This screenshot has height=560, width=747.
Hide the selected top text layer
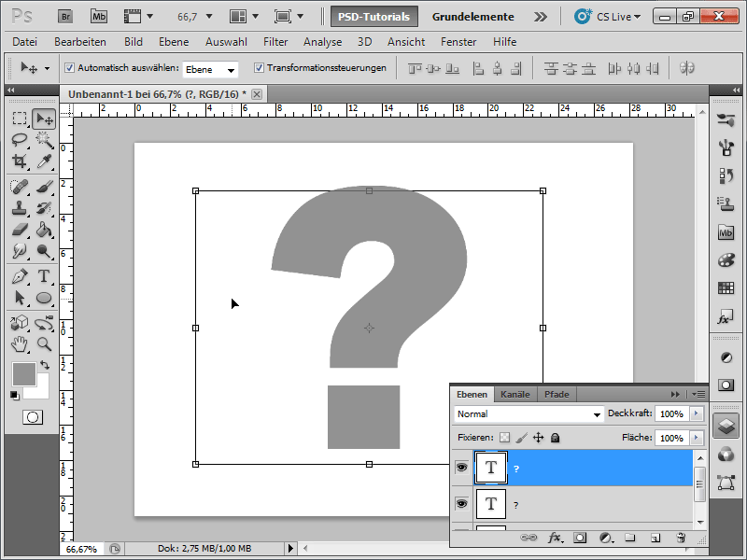coord(461,468)
